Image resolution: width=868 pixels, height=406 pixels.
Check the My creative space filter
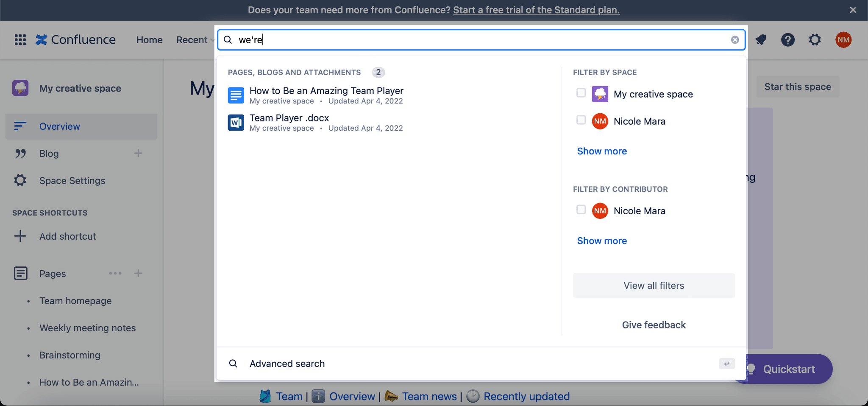tap(581, 93)
